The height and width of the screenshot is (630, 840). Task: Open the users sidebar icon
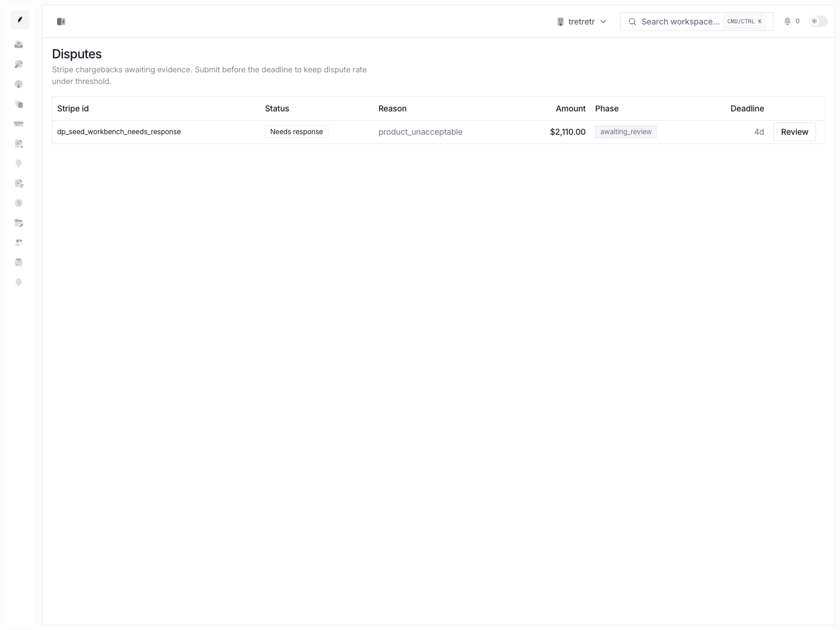(19, 243)
